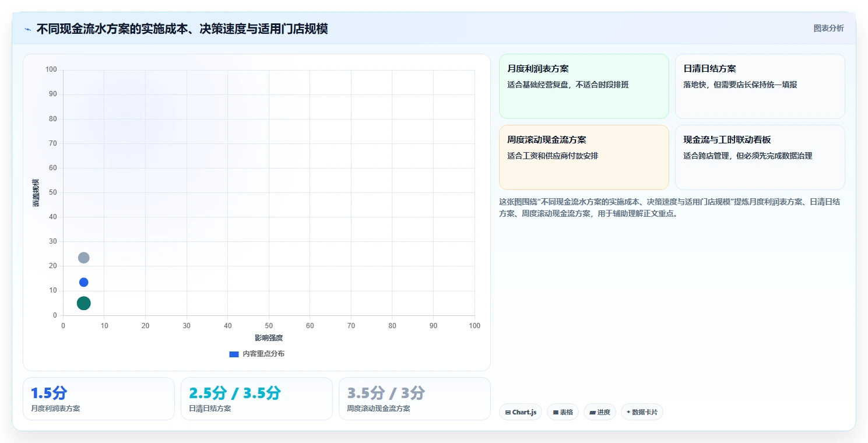Open the 现金流与工时联动看板 card
This screenshot has height=443, width=868.
[760, 157]
